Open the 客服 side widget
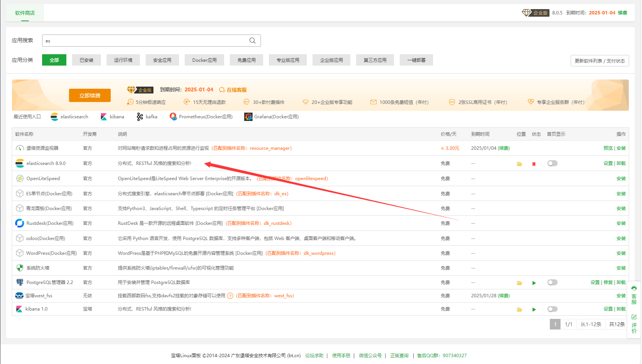The height and width of the screenshot is (364, 642). pyautogui.click(x=634, y=296)
